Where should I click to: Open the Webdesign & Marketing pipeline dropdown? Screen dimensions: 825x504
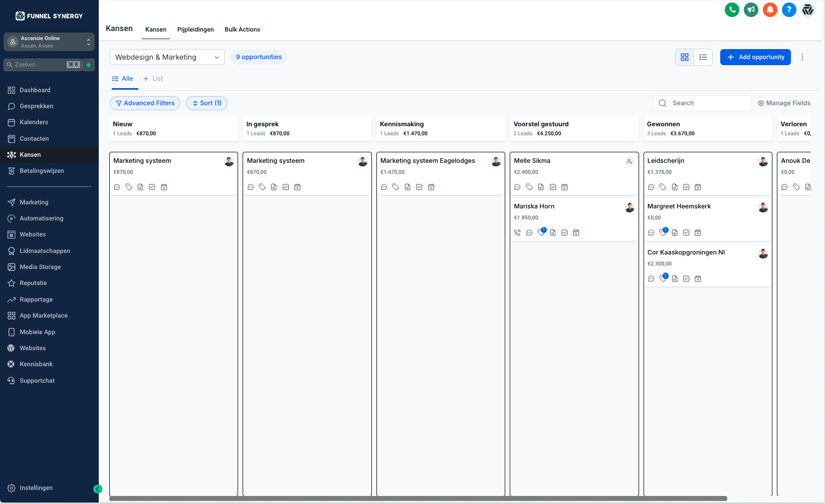coord(167,57)
